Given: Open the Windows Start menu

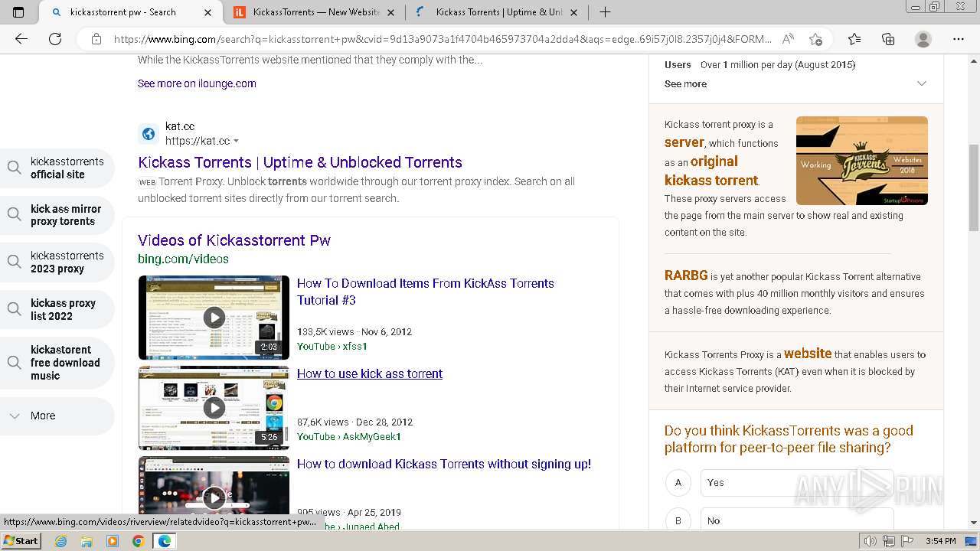Looking at the screenshot, I should [21, 540].
